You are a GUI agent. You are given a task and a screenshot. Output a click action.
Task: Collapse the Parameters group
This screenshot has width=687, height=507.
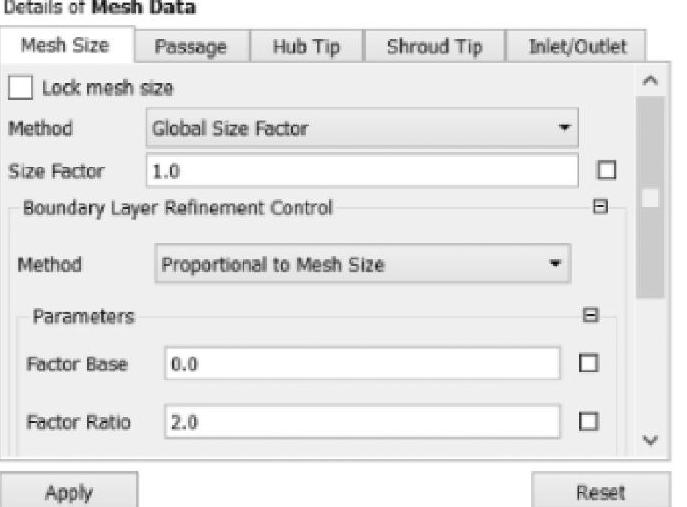point(590,315)
